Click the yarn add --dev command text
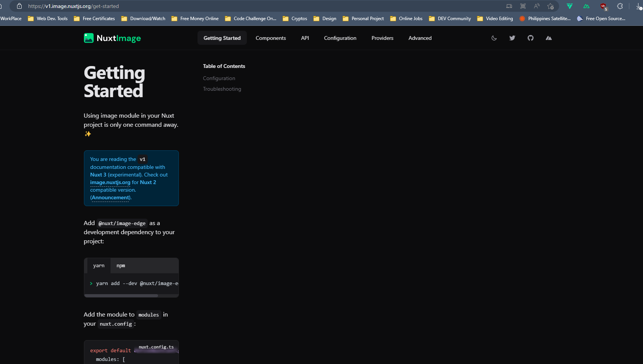Viewport: 643px width, 364px height. pos(137,284)
